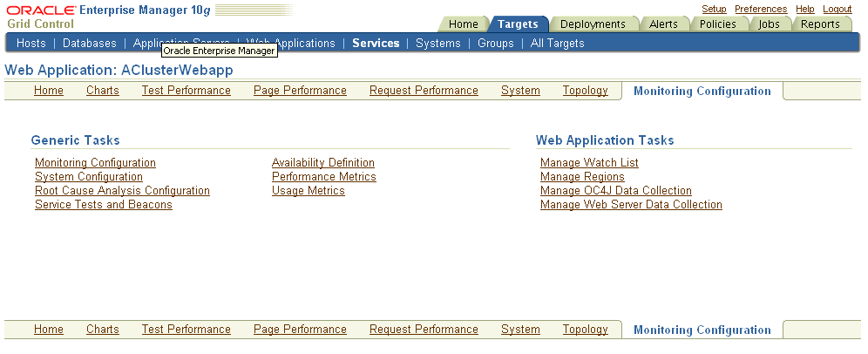Open Root Cause Analysis Configuration link
The image size is (868, 354).
[122, 191]
